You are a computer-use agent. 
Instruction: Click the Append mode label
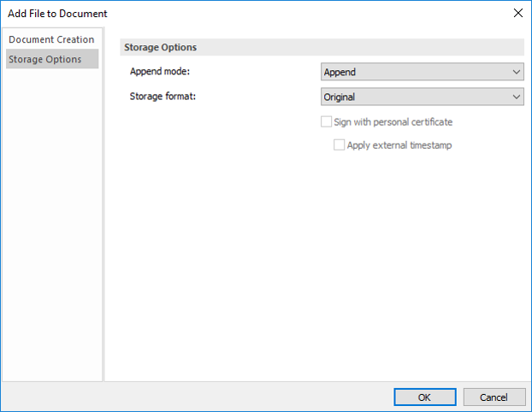click(x=160, y=72)
